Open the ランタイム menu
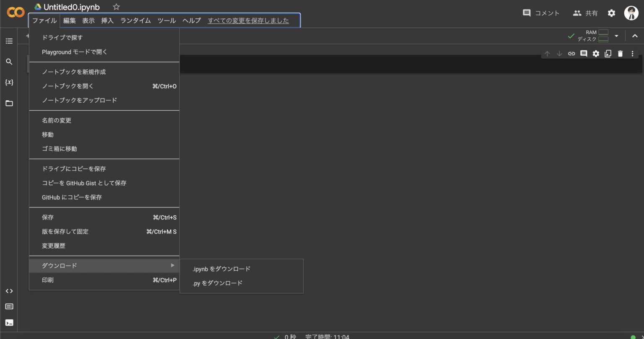Viewport: 644px width, 339px height. tap(135, 21)
